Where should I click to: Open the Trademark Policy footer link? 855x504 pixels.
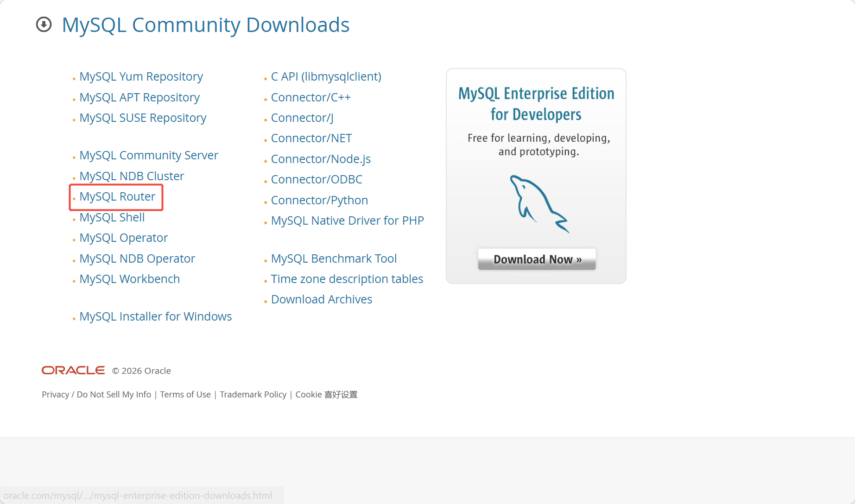[253, 394]
